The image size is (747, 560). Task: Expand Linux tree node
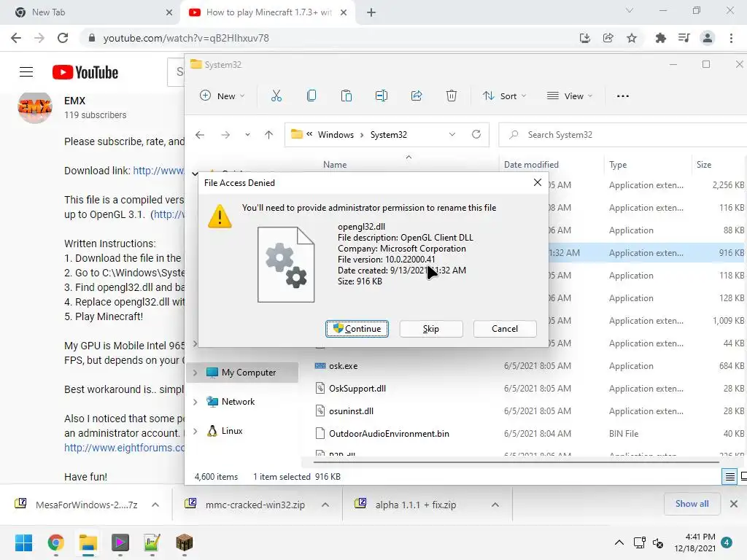[x=195, y=431]
